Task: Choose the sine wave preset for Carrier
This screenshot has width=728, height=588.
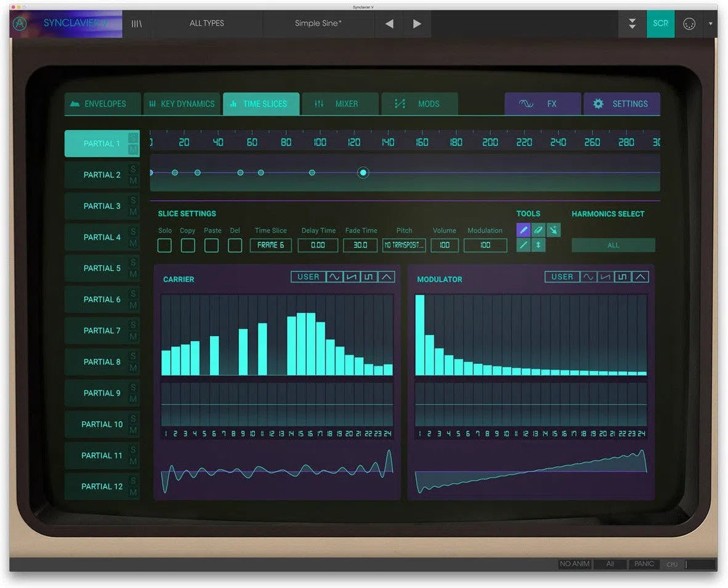Action: click(x=334, y=277)
